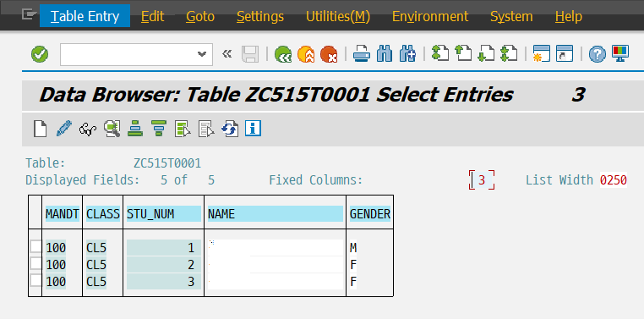Click the Generate Shortcut icon
Image resolution: width=644 pixels, height=325 pixels.
(565, 54)
